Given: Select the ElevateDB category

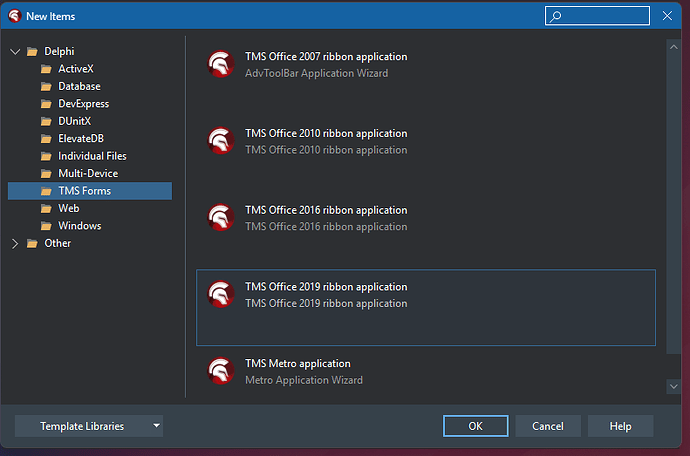Looking at the screenshot, I should [81, 139].
